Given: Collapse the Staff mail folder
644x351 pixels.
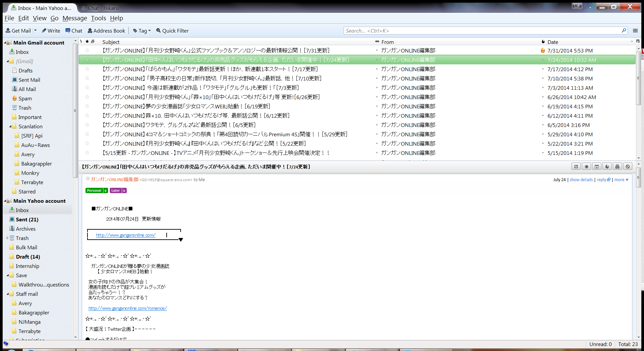Looking at the screenshot, I should click(8, 294).
